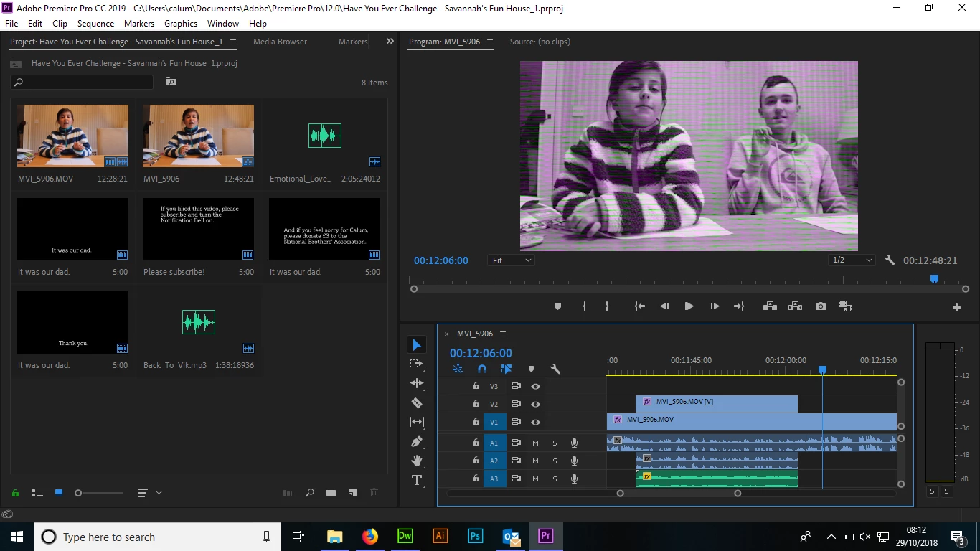Screen dimensions: 980x551
Task: Select the Track Select Forward tool
Action: 417,364
